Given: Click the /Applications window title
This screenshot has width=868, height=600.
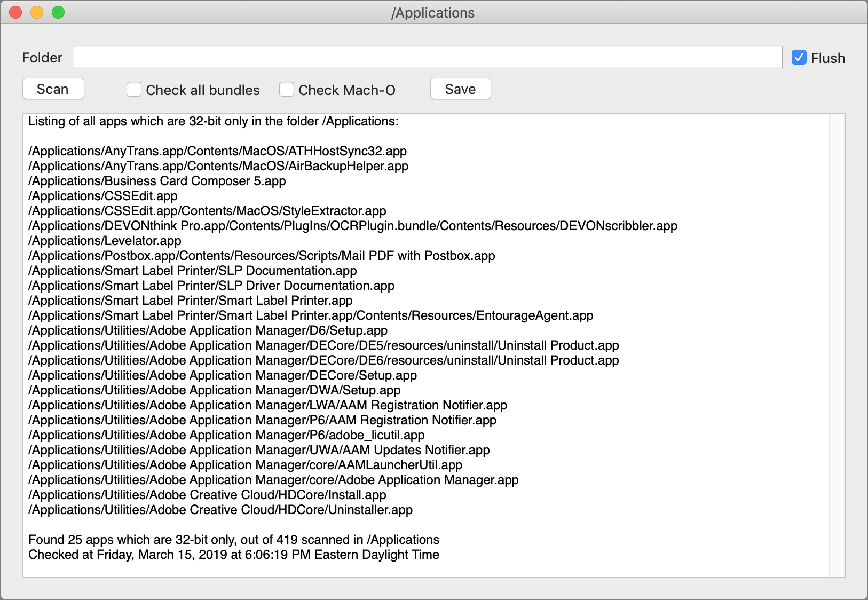Looking at the screenshot, I should (x=433, y=13).
